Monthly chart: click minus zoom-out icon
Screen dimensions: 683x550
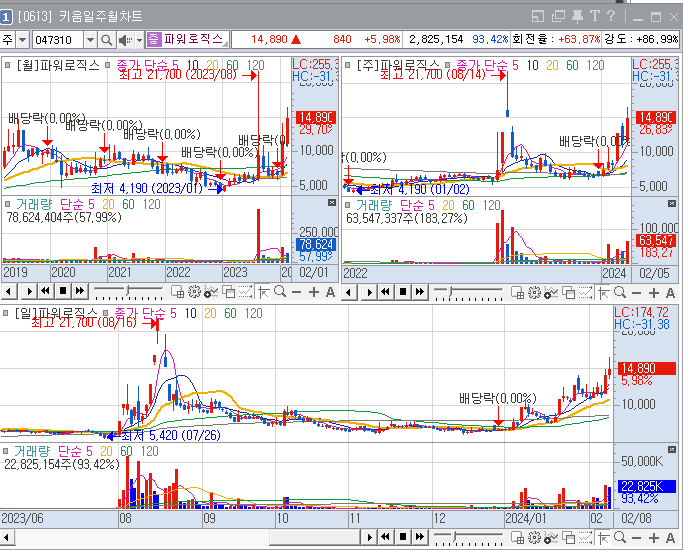tap(297, 292)
